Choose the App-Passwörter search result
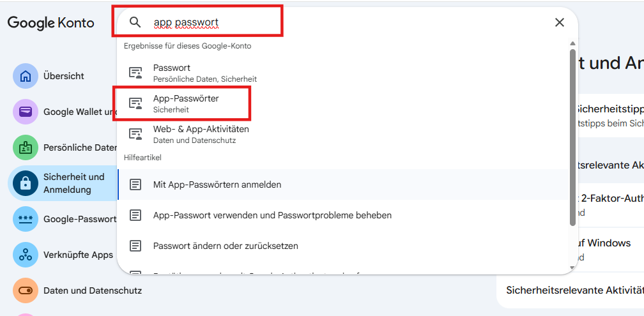The height and width of the screenshot is (316, 644). pyautogui.click(x=343, y=104)
